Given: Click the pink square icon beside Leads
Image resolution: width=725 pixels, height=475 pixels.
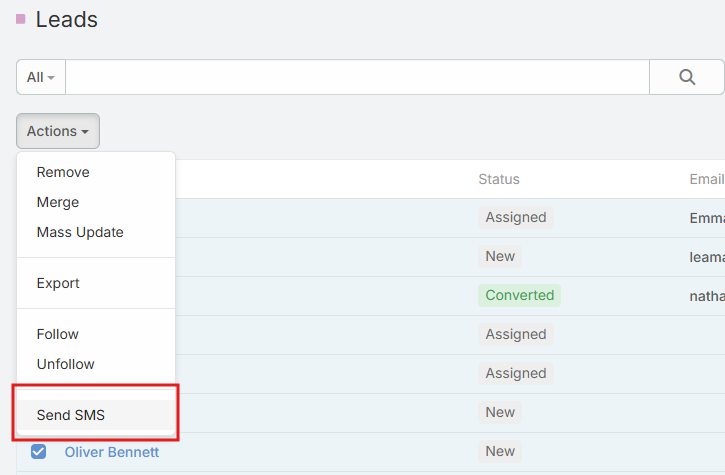Looking at the screenshot, I should (21, 19).
